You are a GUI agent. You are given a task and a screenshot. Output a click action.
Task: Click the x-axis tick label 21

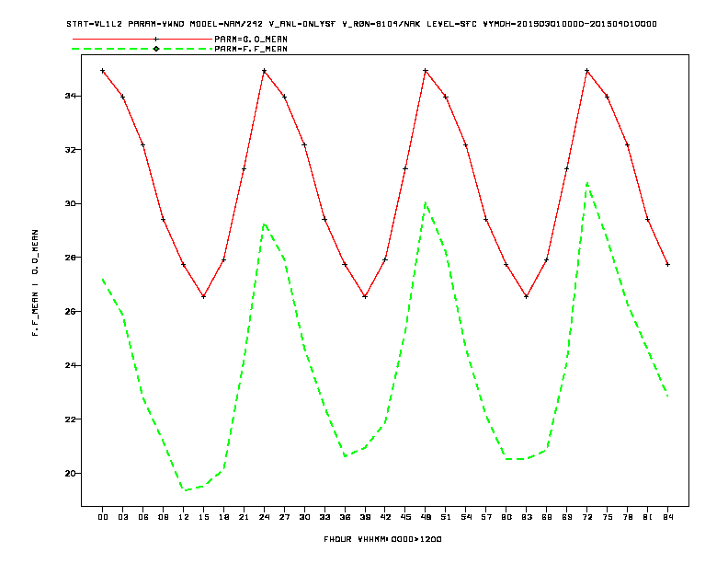(x=244, y=517)
